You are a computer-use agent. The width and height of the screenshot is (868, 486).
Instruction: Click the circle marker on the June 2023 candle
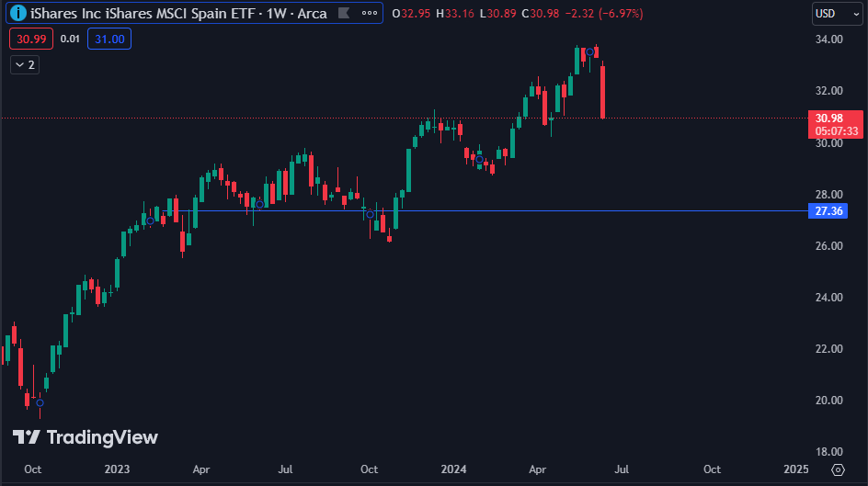click(x=259, y=205)
